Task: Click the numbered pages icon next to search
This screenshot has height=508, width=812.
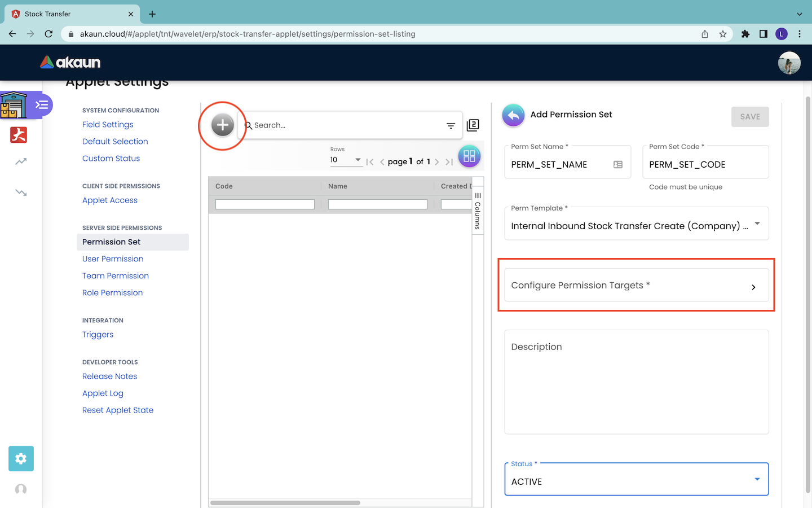Action: coord(473,125)
